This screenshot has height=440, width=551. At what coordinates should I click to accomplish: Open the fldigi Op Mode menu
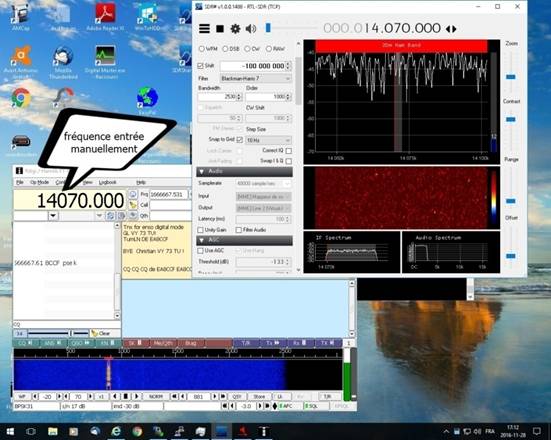[39, 182]
